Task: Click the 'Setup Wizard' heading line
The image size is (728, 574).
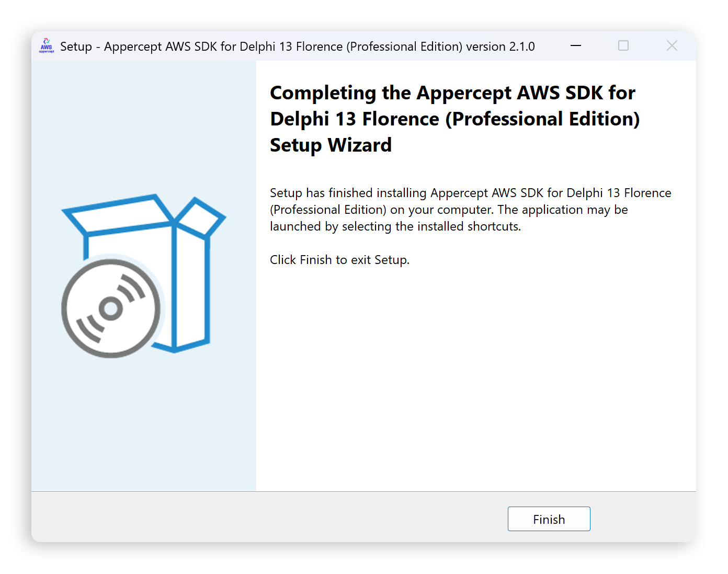Action: [331, 145]
